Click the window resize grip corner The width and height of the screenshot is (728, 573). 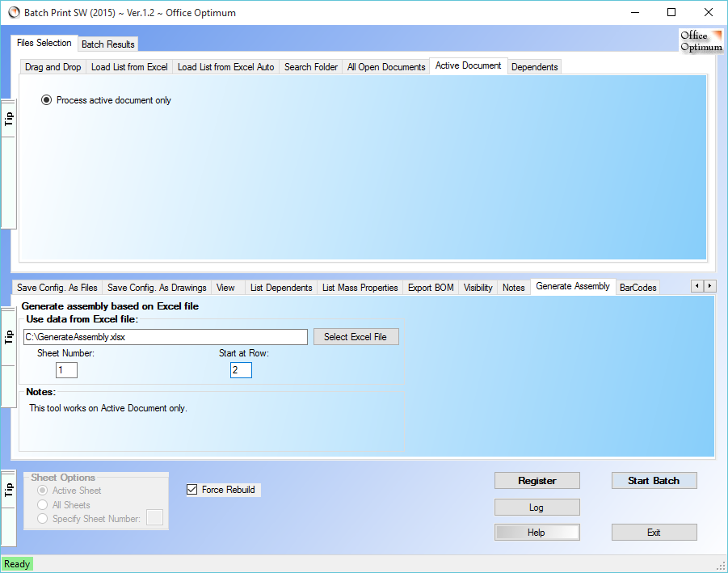[721, 566]
